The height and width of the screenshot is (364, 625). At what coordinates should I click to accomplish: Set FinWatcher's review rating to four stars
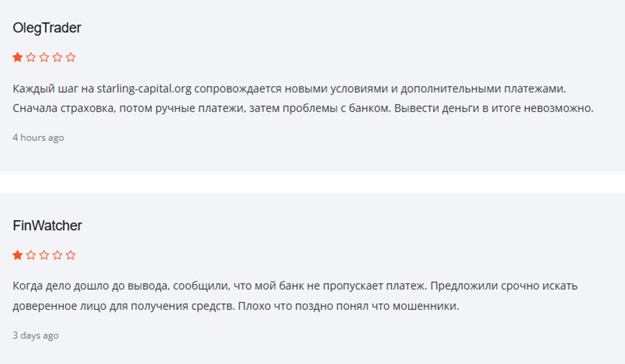[x=57, y=255]
